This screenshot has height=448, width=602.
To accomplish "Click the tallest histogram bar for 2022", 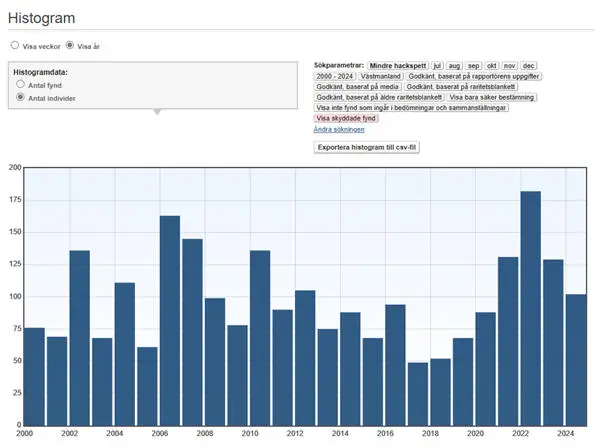I will 531,308.
